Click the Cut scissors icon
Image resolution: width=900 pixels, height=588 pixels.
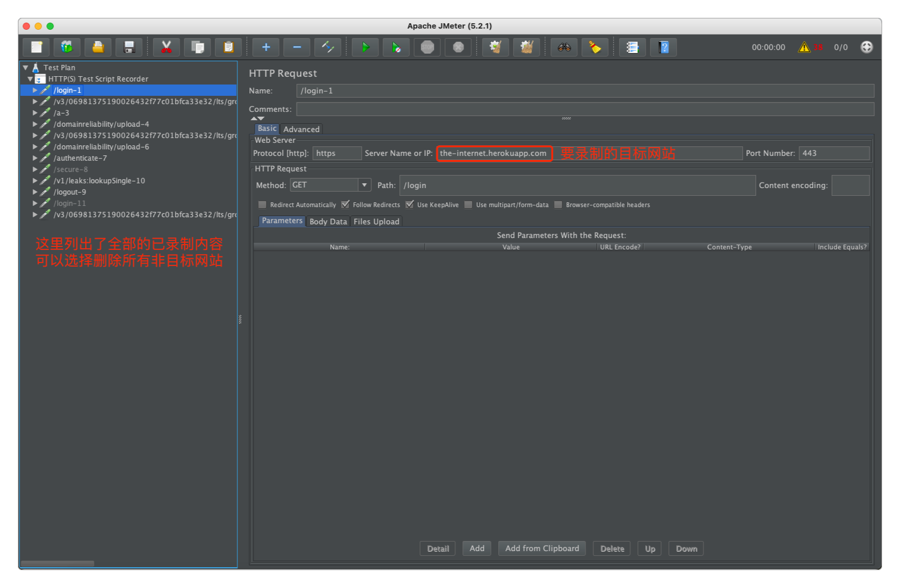click(x=167, y=47)
